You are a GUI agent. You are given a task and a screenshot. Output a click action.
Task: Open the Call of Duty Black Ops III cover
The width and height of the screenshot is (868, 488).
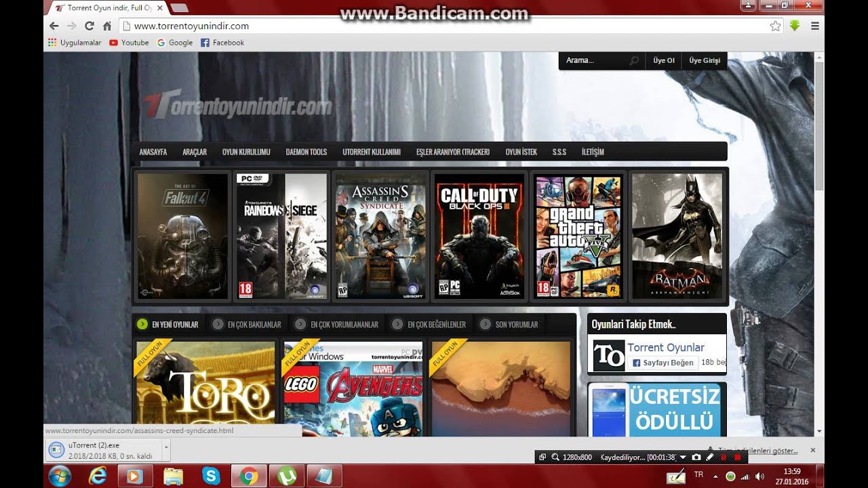click(479, 236)
